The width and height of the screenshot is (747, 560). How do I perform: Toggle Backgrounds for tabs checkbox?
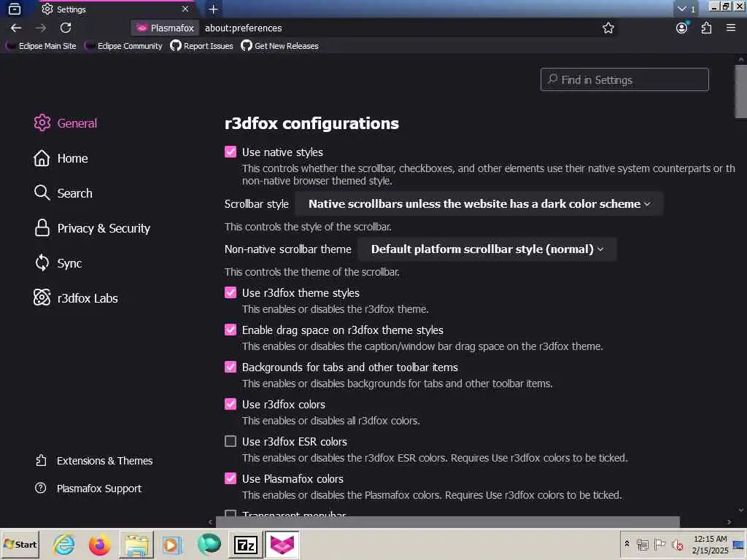pyautogui.click(x=231, y=367)
